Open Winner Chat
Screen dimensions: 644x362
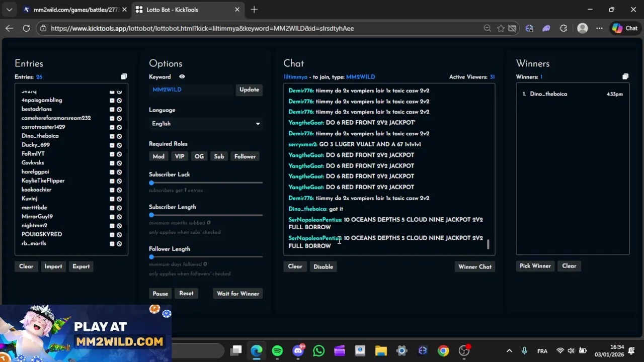[475, 266]
